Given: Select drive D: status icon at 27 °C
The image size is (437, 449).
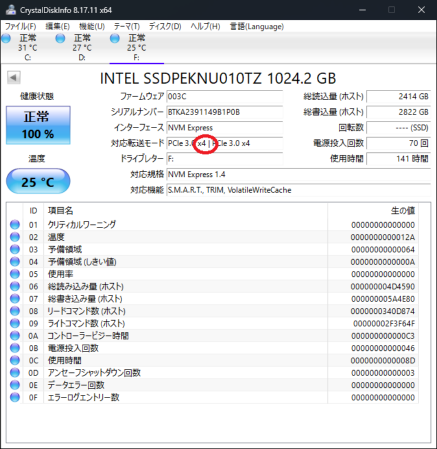Looking at the screenshot, I should tap(60, 39).
